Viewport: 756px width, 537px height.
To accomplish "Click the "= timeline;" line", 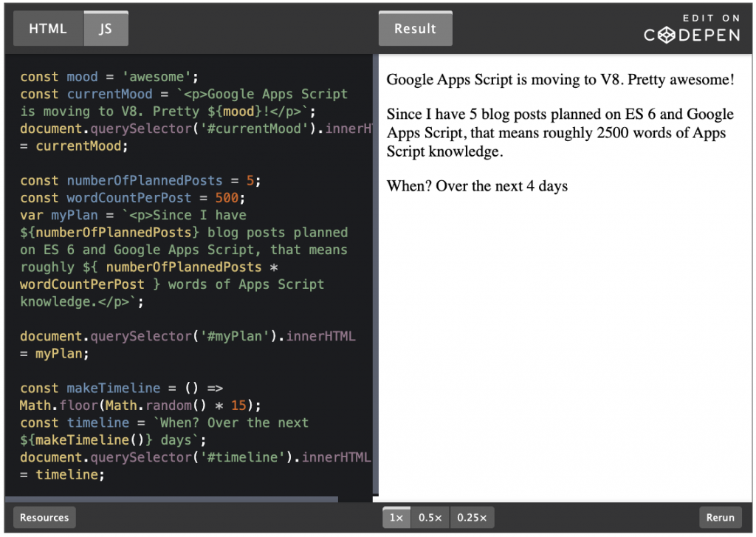I will click(62, 474).
